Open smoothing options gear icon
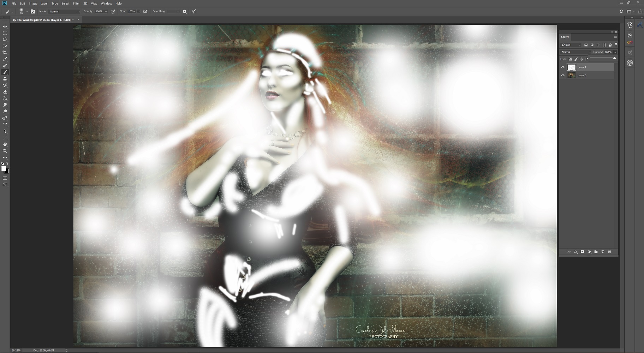 click(184, 12)
